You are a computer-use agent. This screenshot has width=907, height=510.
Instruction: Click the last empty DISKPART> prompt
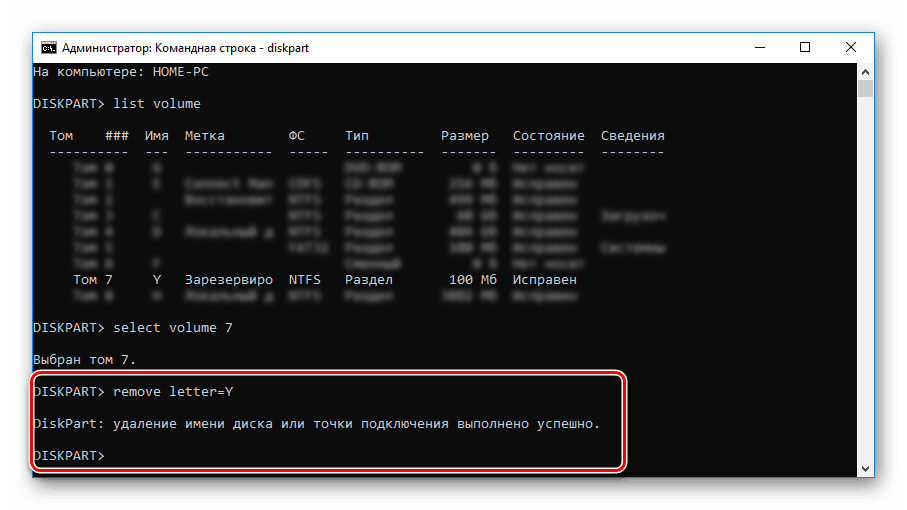pos(69,456)
